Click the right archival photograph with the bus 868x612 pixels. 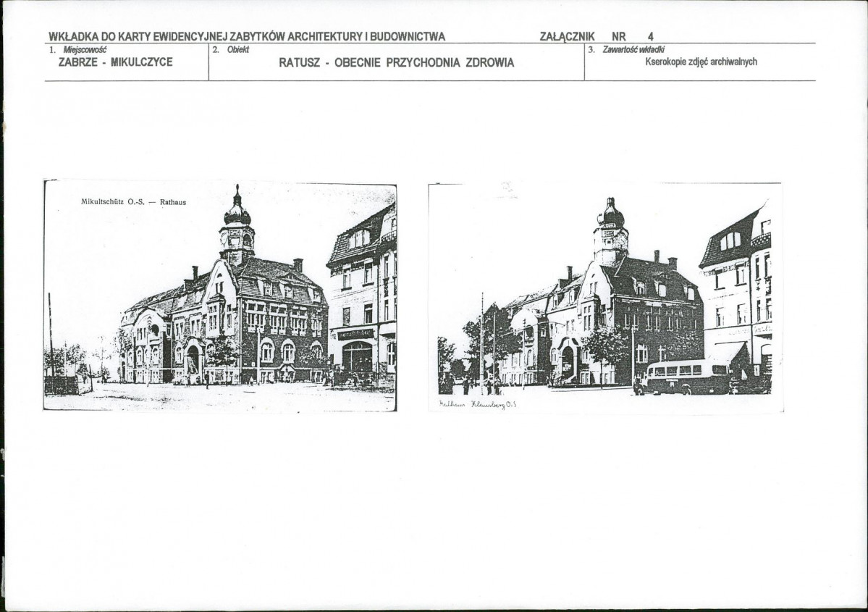(604, 297)
